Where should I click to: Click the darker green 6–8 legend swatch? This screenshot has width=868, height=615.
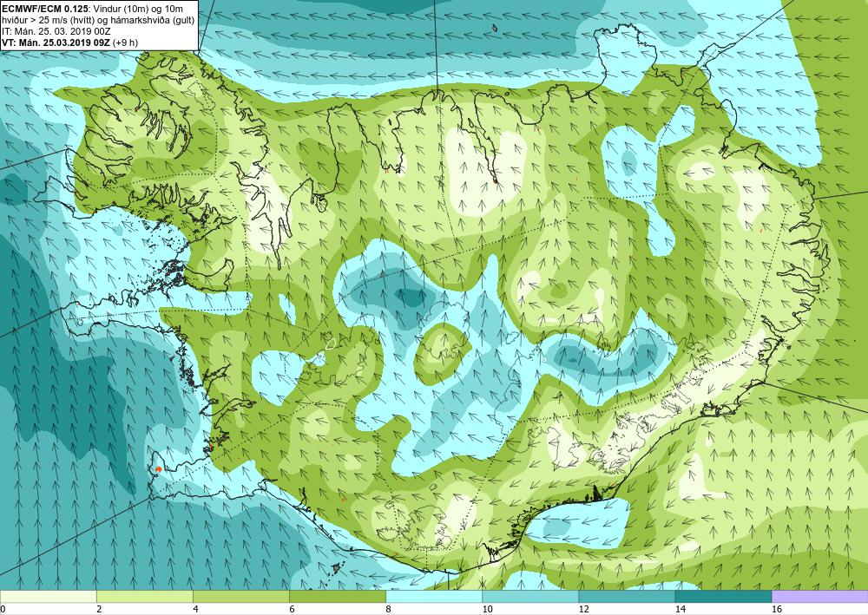coord(337,596)
